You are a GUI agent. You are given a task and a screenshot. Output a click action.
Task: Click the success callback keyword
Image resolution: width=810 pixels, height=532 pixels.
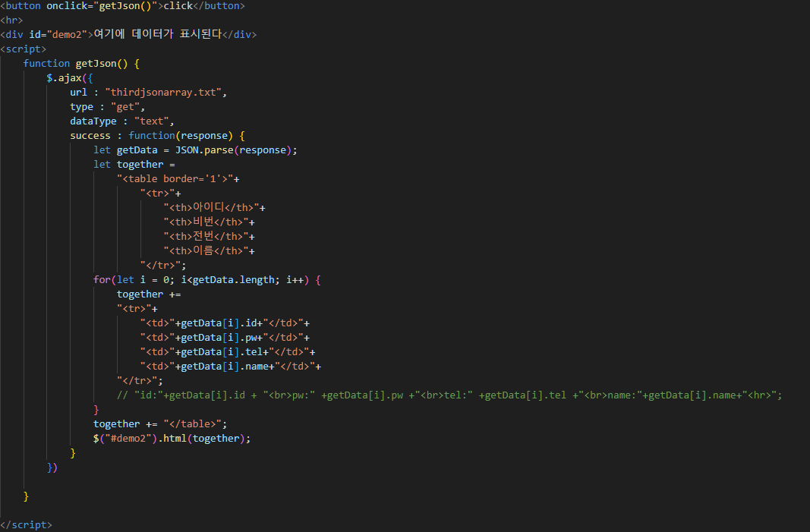(90, 136)
